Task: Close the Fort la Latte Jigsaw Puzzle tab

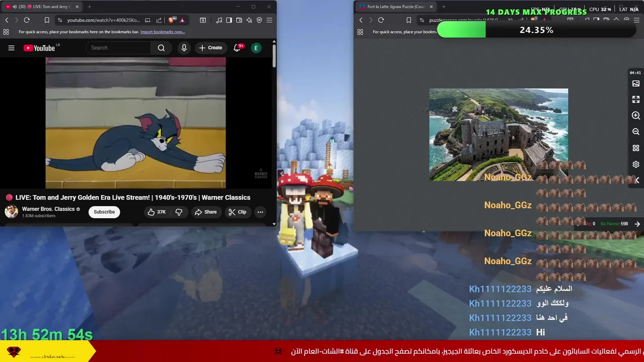Action: pyautogui.click(x=431, y=7)
